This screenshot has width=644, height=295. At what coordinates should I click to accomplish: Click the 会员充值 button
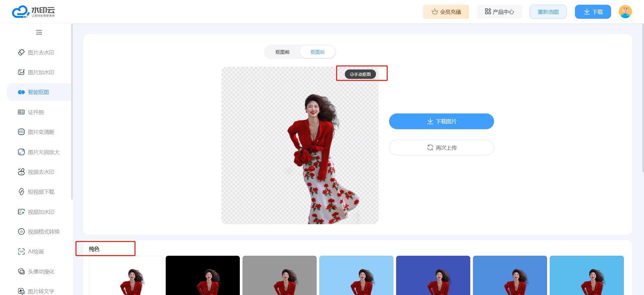pyautogui.click(x=446, y=12)
